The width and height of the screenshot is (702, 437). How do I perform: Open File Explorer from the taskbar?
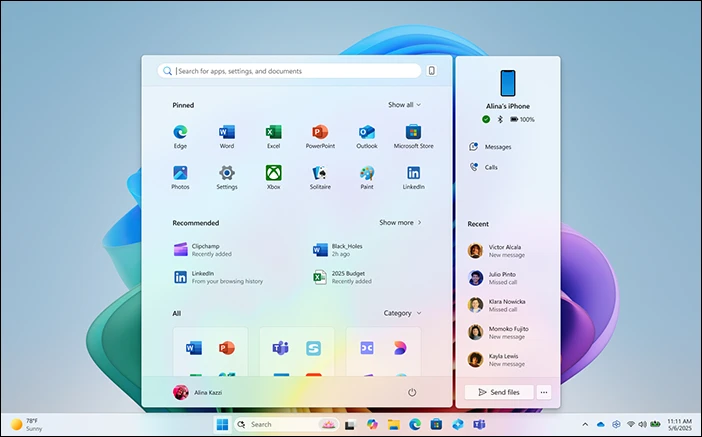click(393, 424)
